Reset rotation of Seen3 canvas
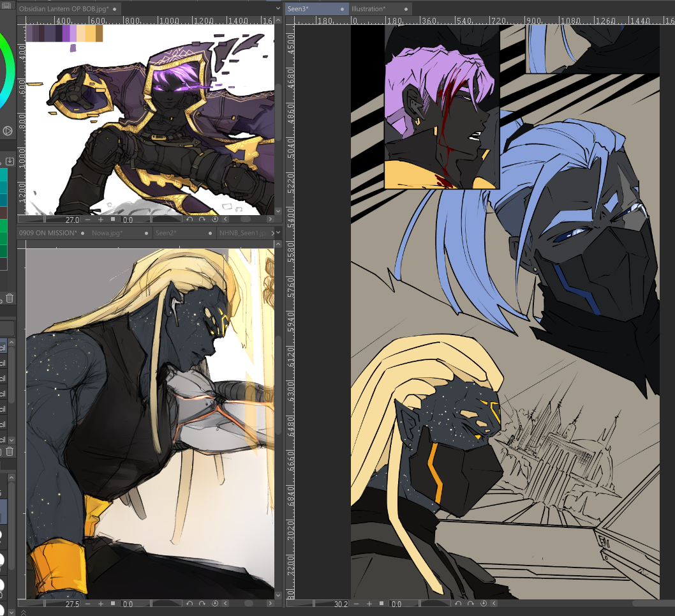Image resolution: width=675 pixels, height=616 pixels. pyautogui.click(x=484, y=603)
